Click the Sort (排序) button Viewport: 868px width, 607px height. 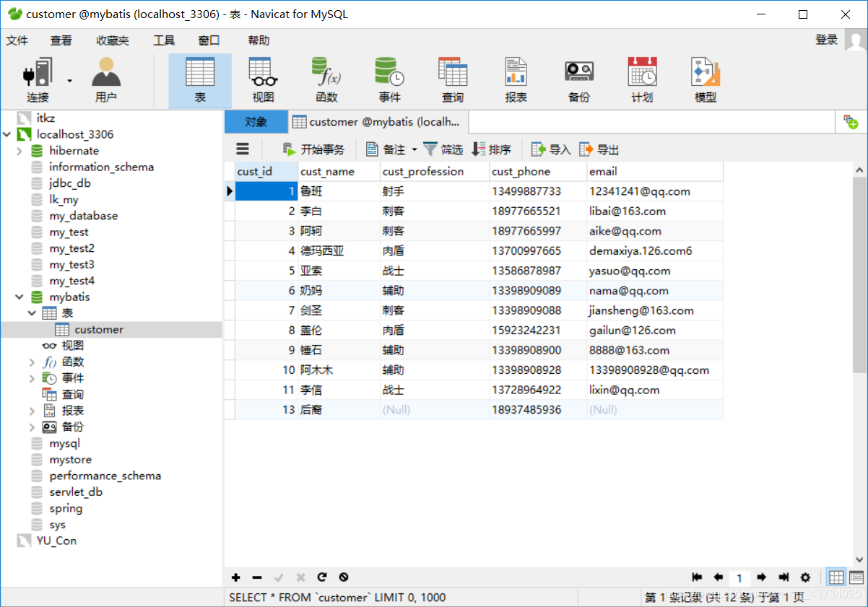point(491,149)
